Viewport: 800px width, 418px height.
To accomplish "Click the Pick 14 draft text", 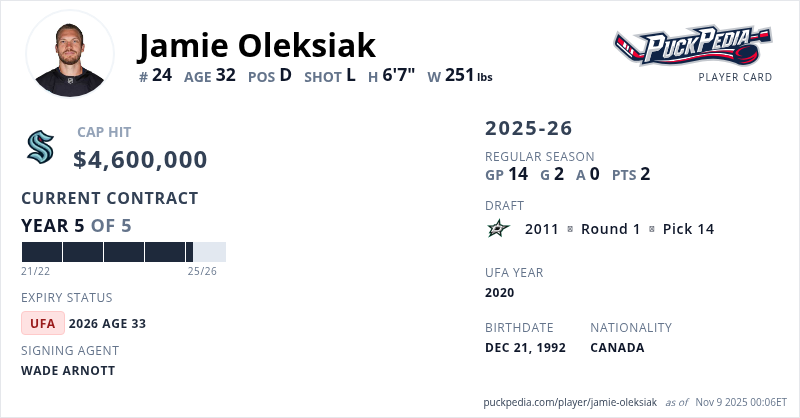I will 689,229.
